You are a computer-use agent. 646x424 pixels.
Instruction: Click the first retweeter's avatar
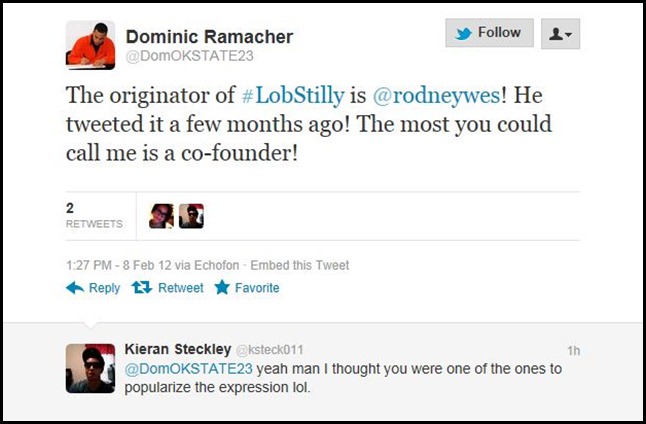[161, 216]
